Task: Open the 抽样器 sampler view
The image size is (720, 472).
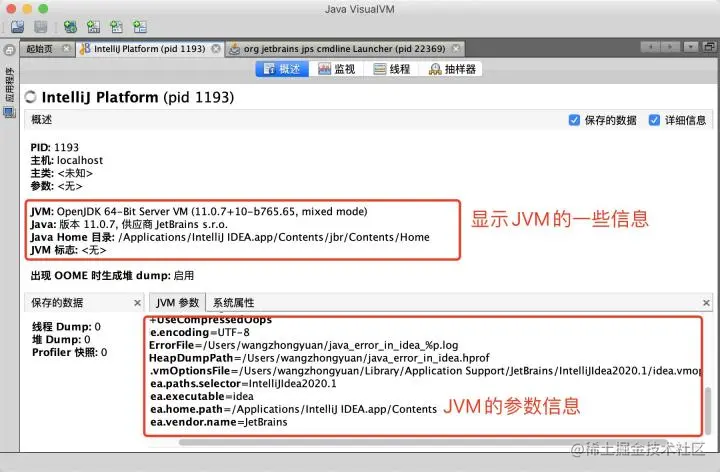Action: click(452, 69)
